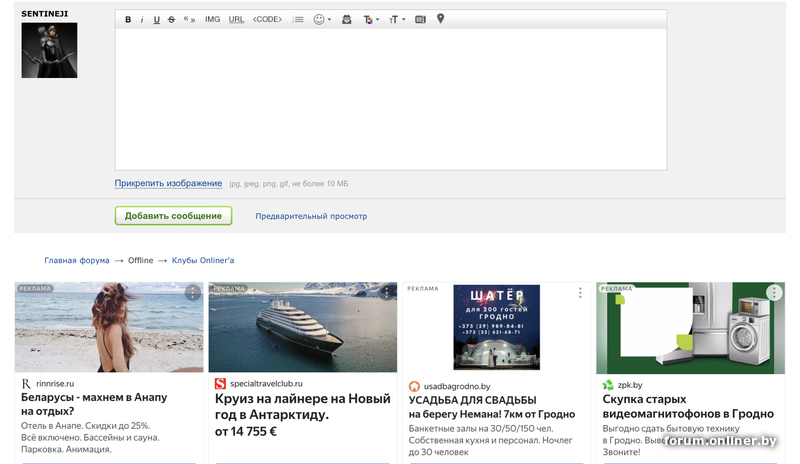Click the SENTINEJI username

[44, 14]
